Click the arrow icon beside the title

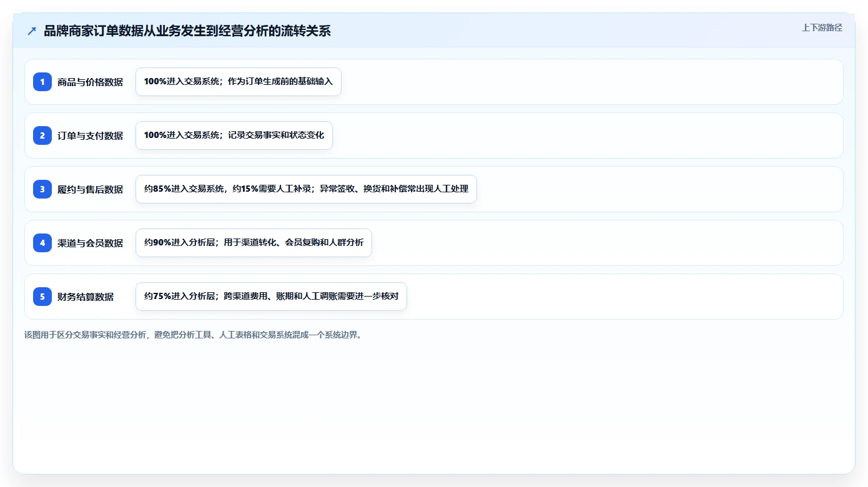click(32, 31)
